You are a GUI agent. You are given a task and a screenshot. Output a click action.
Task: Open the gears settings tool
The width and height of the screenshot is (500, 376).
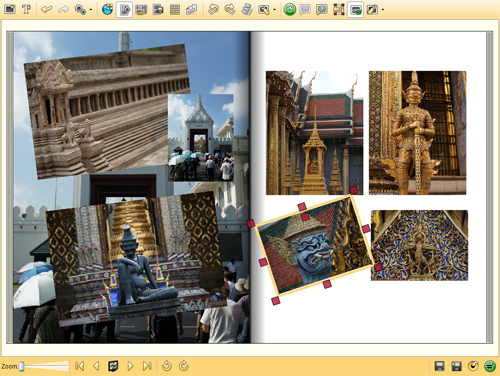80,9
